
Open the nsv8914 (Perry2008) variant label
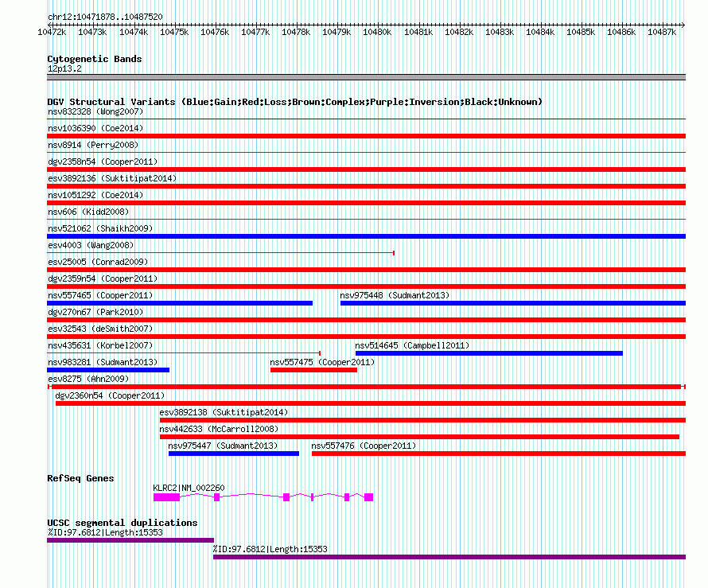[x=93, y=145]
